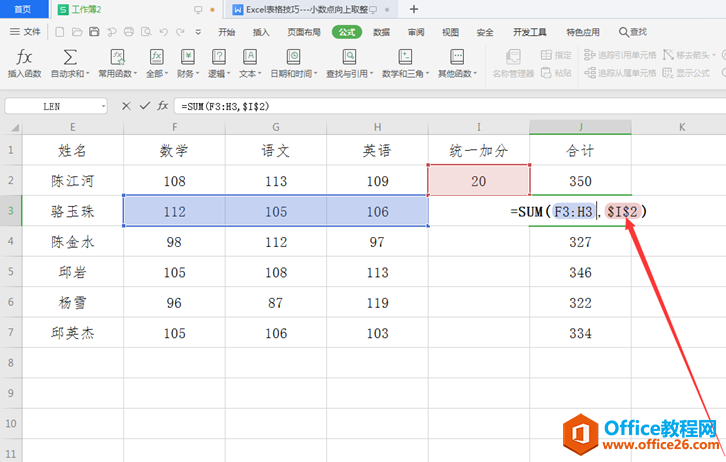Expand the Name Box dropdown arrow

click(x=103, y=106)
